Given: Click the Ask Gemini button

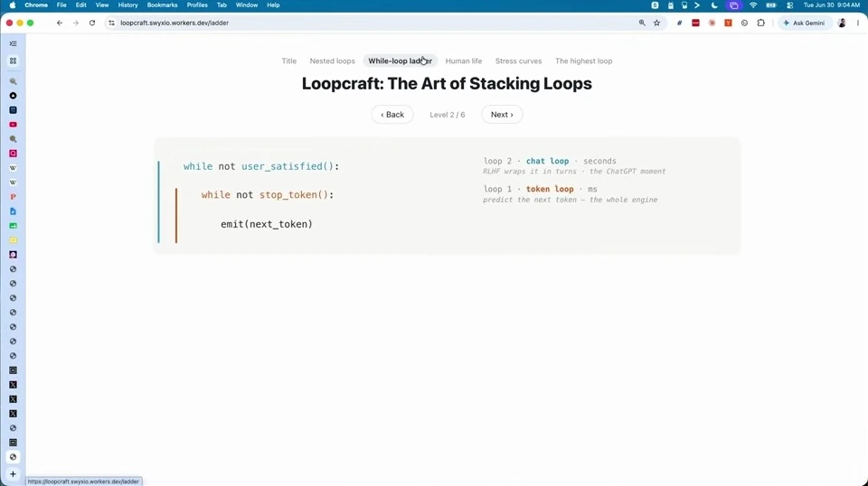Looking at the screenshot, I should coord(805,23).
